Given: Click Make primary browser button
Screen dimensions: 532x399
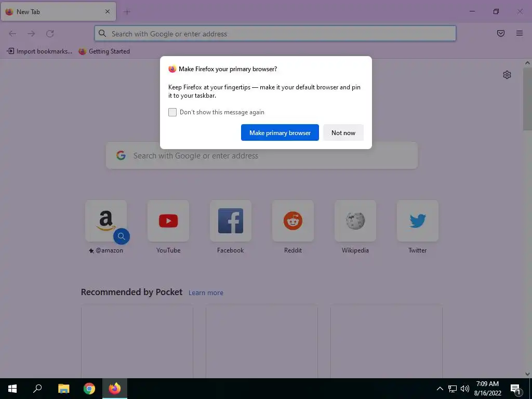Looking at the screenshot, I should [x=280, y=132].
